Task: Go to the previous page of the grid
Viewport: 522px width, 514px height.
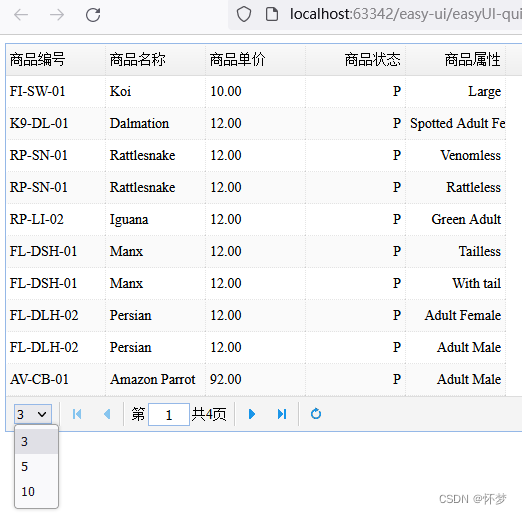Action: 107,414
